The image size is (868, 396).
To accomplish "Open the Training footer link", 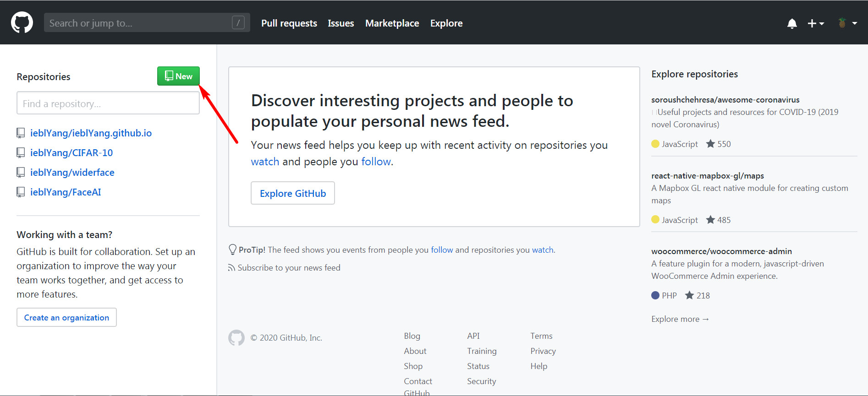I will [x=482, y=351].
